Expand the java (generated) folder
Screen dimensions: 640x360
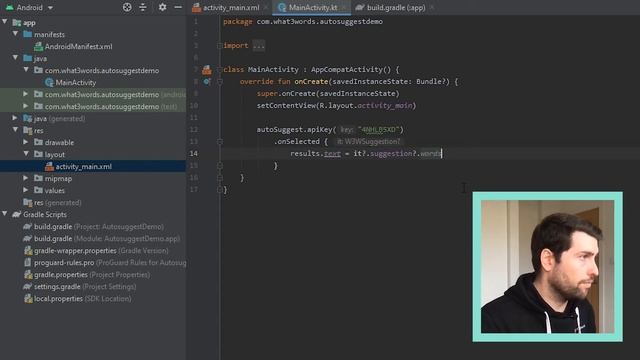coord(15,118)
